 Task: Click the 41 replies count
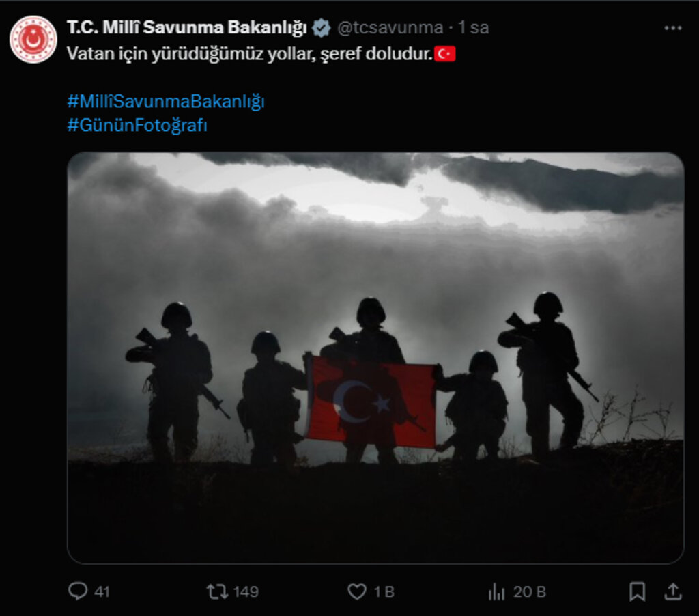[x=102, y=591]
